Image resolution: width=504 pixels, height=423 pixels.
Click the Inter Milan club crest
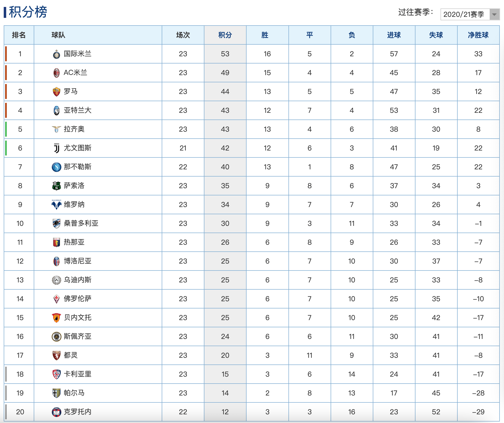[x=57, y=54]
